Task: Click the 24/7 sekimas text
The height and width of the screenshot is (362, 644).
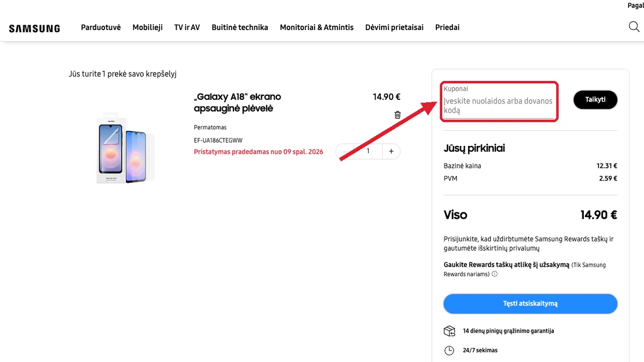Action: pyautogui.click(x=480, y=350)
